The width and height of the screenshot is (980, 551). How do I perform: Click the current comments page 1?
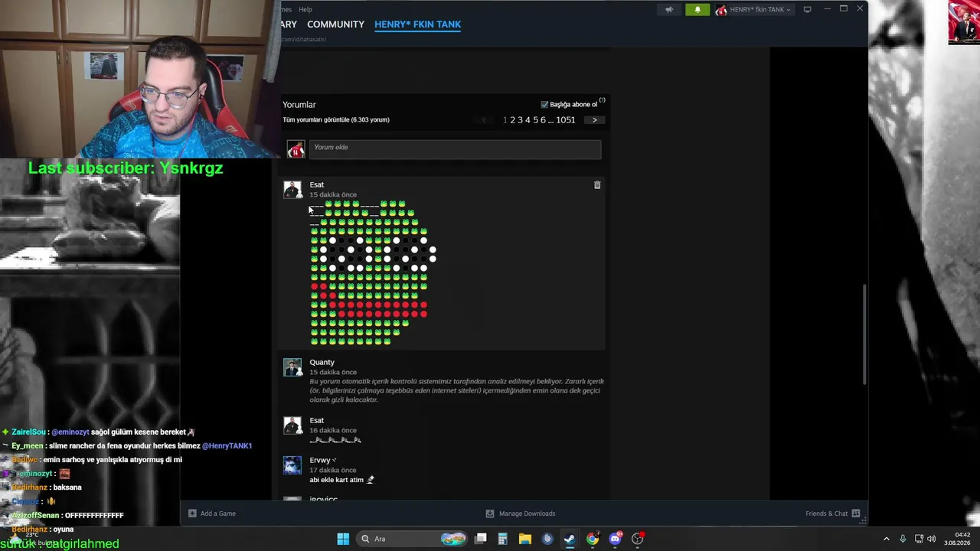[505, 120]
